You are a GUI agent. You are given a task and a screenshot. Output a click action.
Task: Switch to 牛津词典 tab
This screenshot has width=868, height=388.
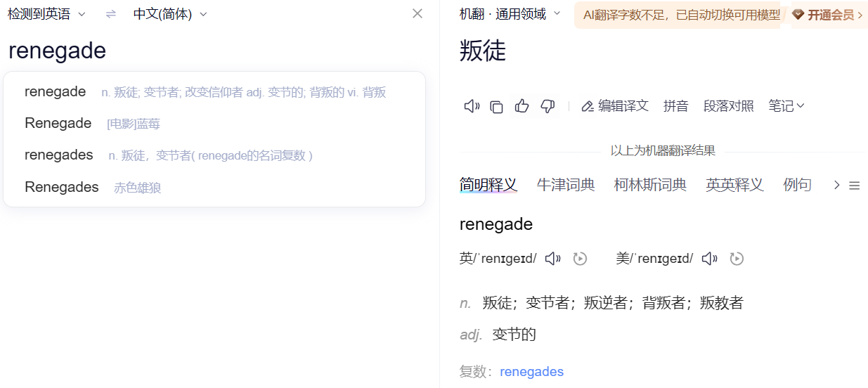click(566, 185)
